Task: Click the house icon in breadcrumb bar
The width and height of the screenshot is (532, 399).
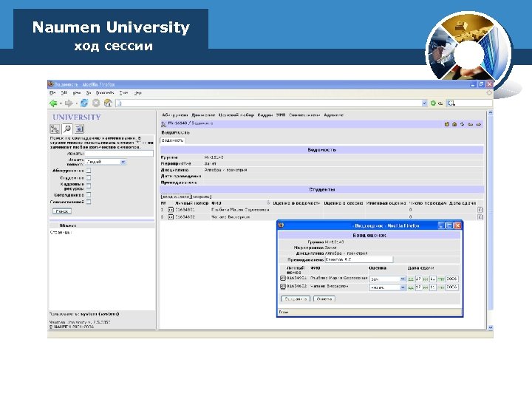Action: tap(454, 124)
